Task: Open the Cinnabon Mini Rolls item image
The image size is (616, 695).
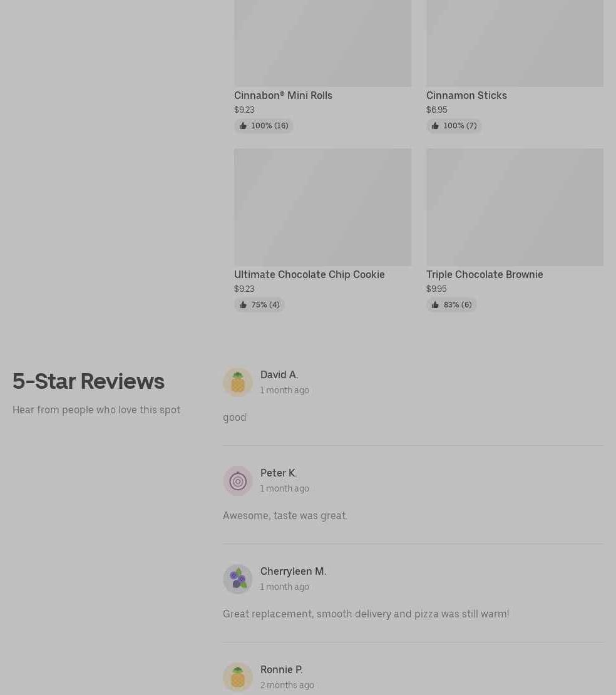Action: click(322, 43)
